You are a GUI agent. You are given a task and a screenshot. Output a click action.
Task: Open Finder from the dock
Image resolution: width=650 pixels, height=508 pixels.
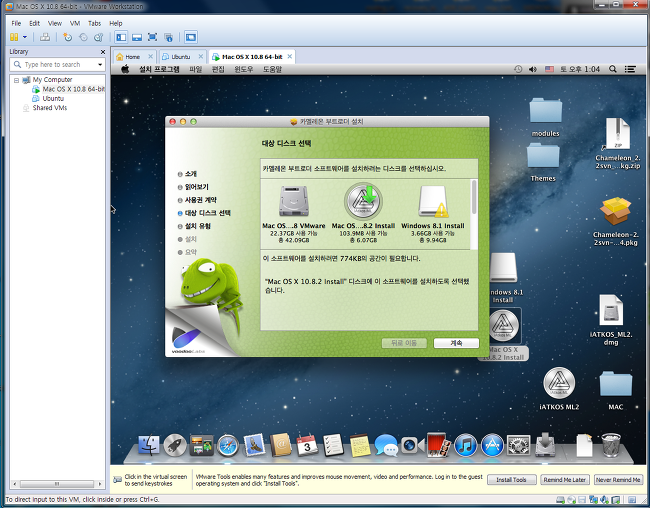tap(148, 446)
